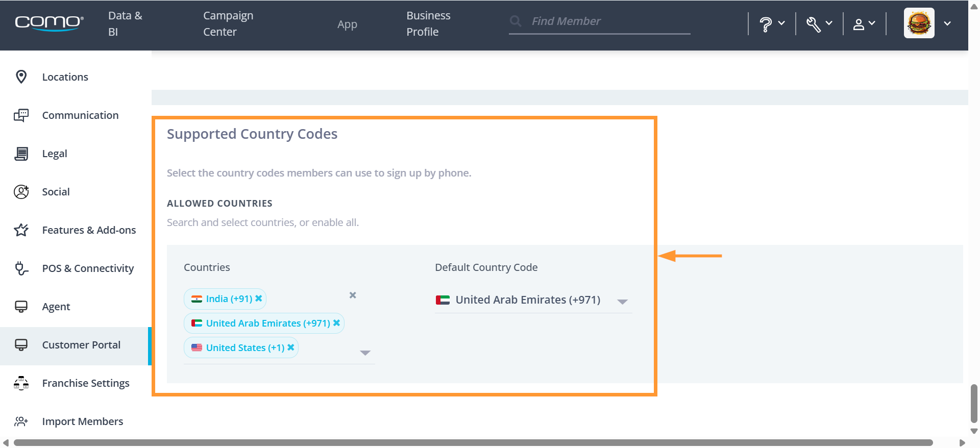The width and height of the screenshot is (980, 448).
Task: Open Communication via the chat icon
Action: [21, 115]
